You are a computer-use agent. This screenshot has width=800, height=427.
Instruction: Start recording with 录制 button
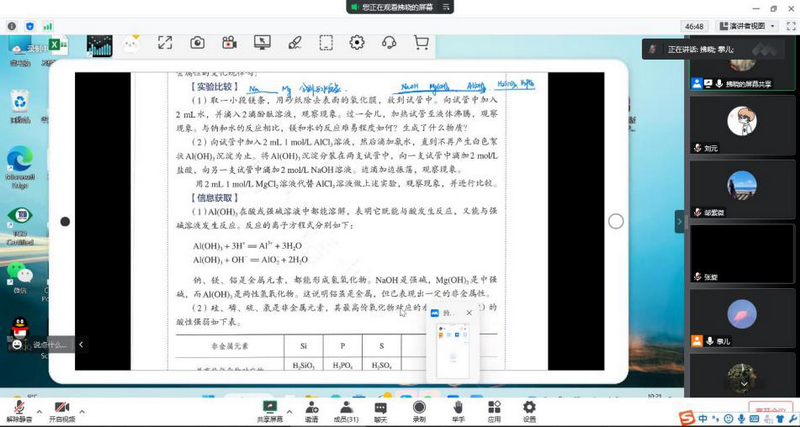[419, 409]
